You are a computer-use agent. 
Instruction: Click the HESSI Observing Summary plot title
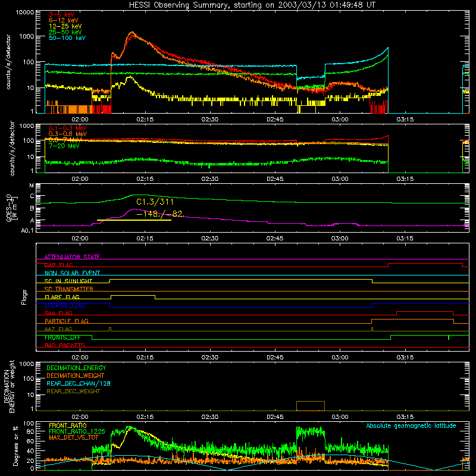pos(252,5)
